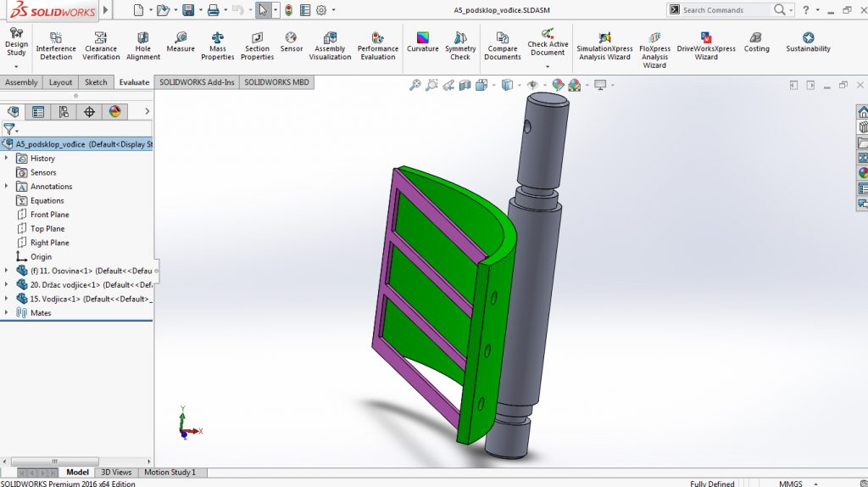Image resolution: width=868 pixels, height=487 pixels.
Task: Open Assembly Visualization
Action: (330, 46)
